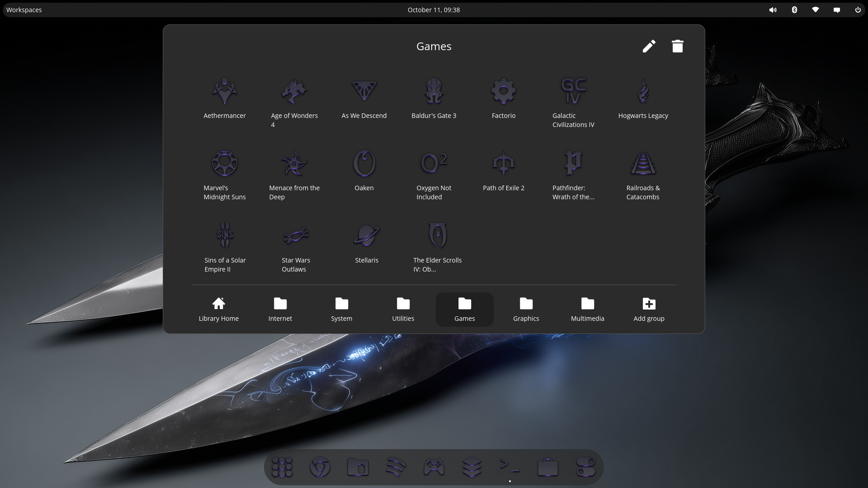Click the Add group button
The image size is (868, 488).
tap(649, 310)
